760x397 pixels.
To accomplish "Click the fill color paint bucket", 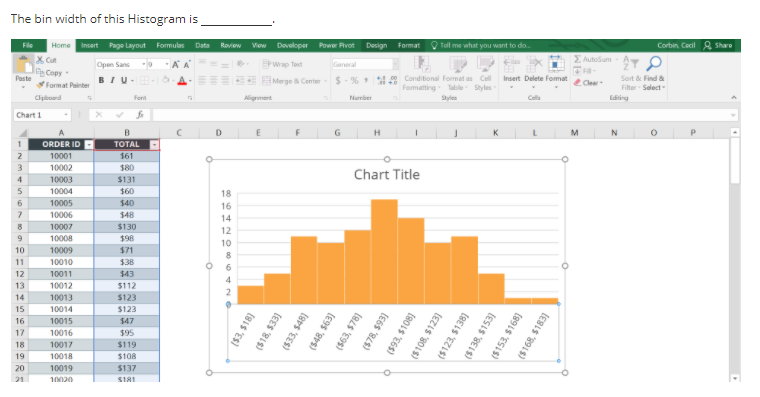I will [165, 80].
